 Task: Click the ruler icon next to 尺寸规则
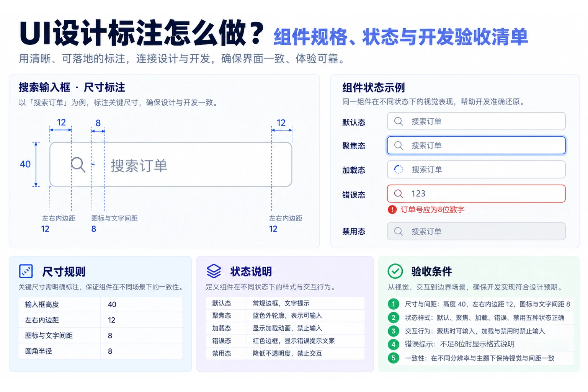pyautogui.click(x=26, y=271)
